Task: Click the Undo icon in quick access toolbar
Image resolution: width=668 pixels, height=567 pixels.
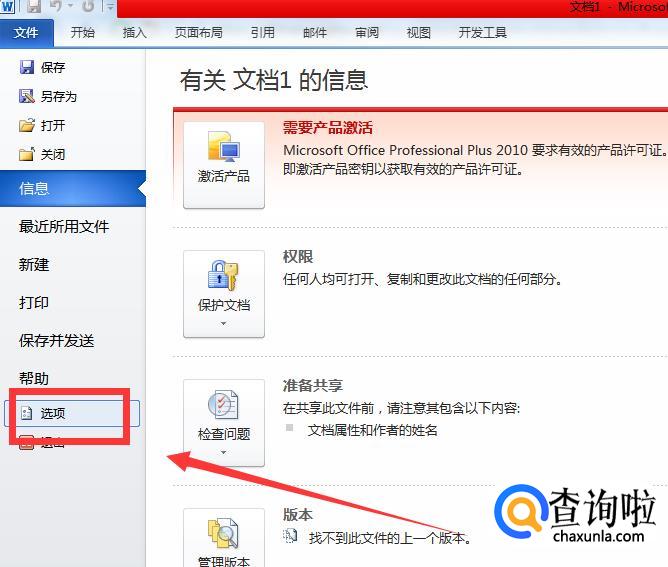Action: pyautogui.click(x=56, y=6)
